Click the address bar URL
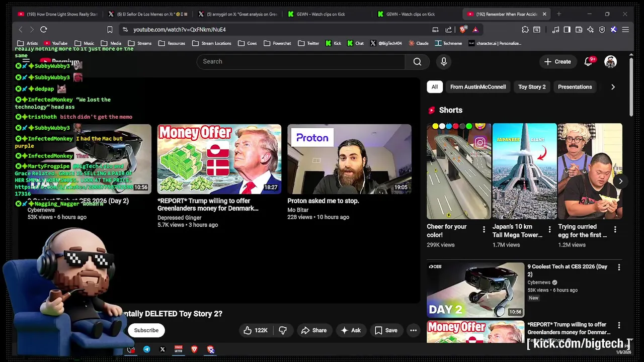This screenshot has height=362, width=644. click(179, 30)
